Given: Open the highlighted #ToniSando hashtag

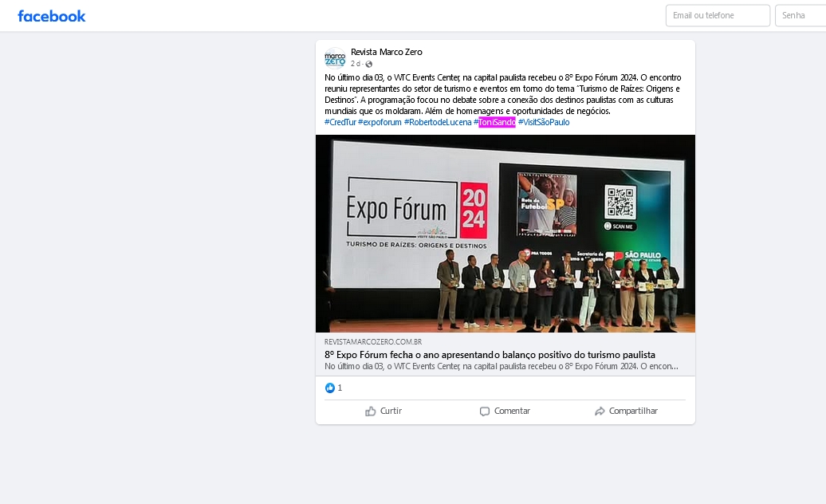Looking at the screenshot, I should [494, 122].
